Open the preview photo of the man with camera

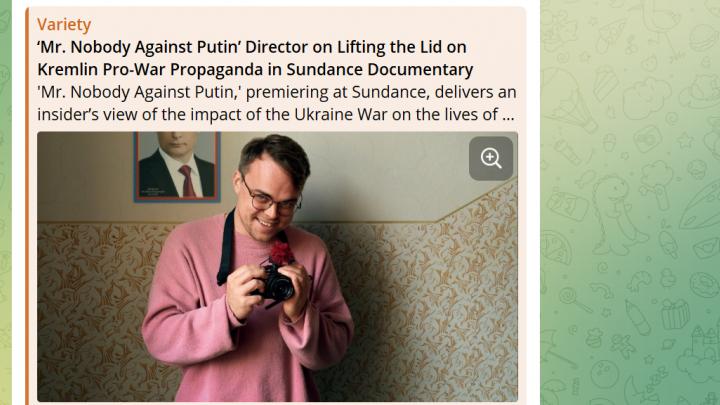coord(277,267)
